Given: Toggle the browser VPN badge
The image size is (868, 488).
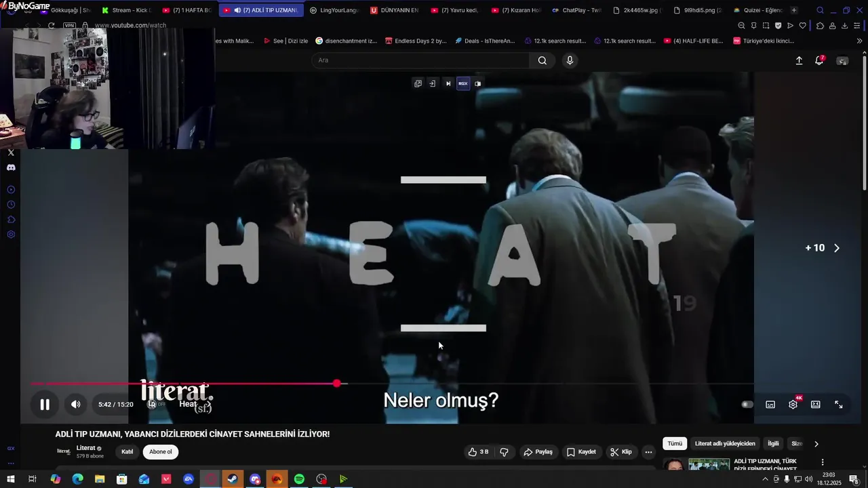Looking at the screenshot, I should click(69, 26).
